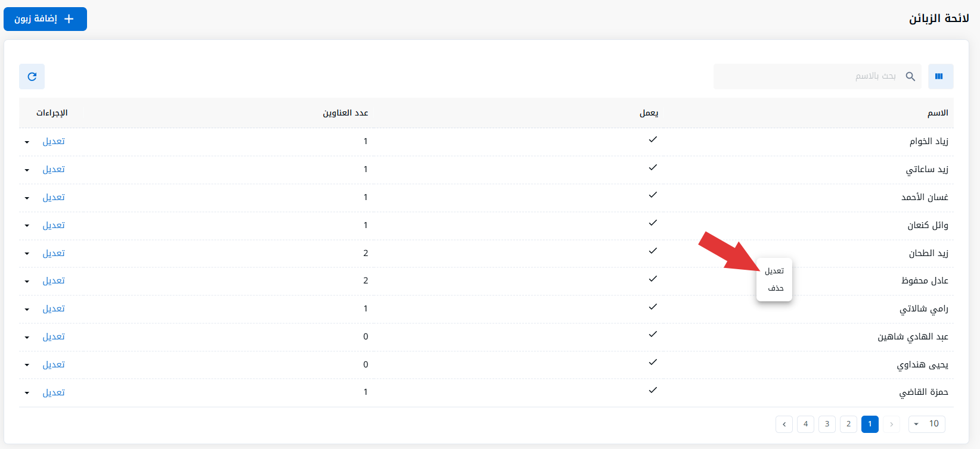
Task: Click تعديل link for زياد الخوام
Action: coord(54,142)
